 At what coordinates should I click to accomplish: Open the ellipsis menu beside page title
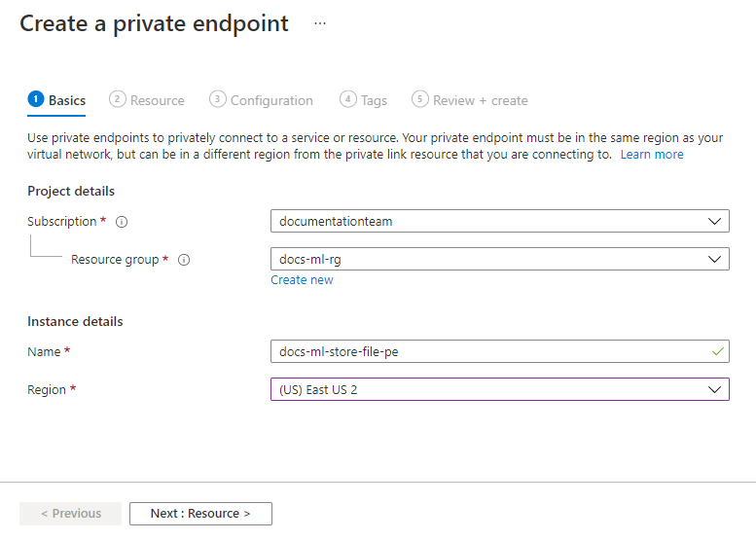click(x=320, y=23)
